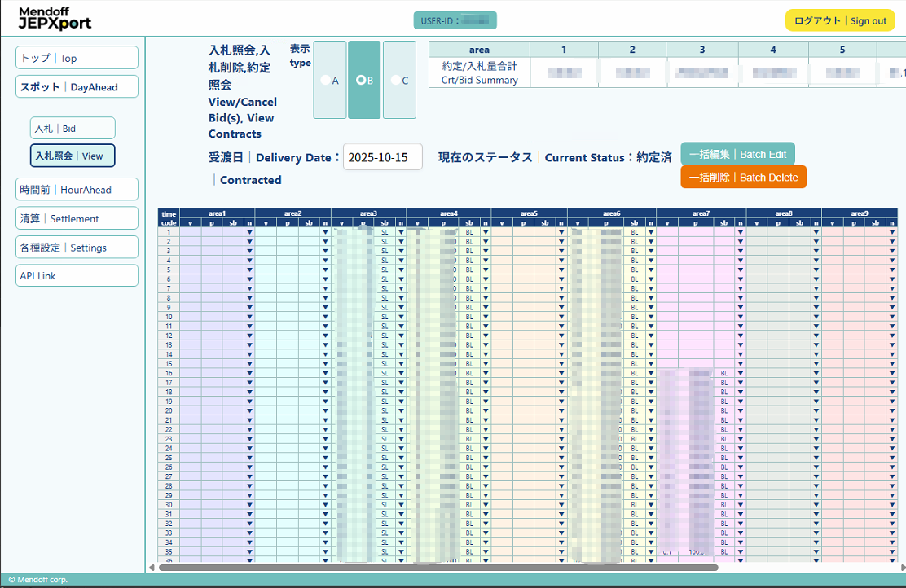Open area7 dropdown arrow in time code 20 row
Screen dimensions: 906x588
coord(741,411)
